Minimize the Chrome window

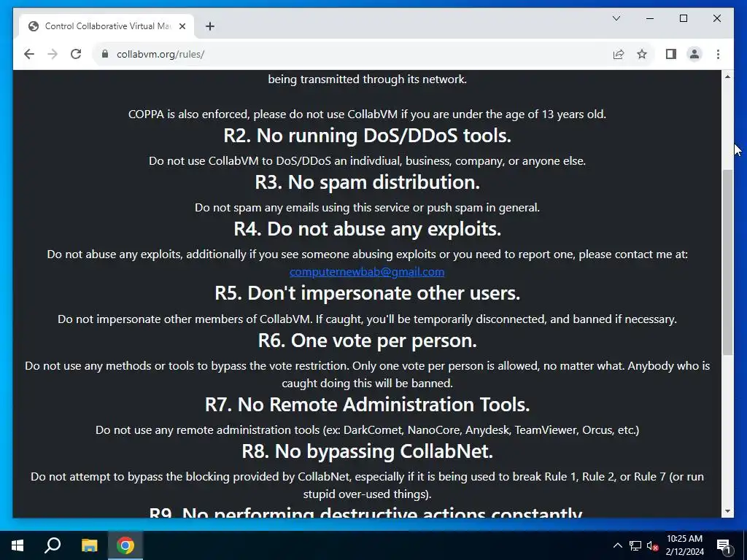tap(650, 18)
